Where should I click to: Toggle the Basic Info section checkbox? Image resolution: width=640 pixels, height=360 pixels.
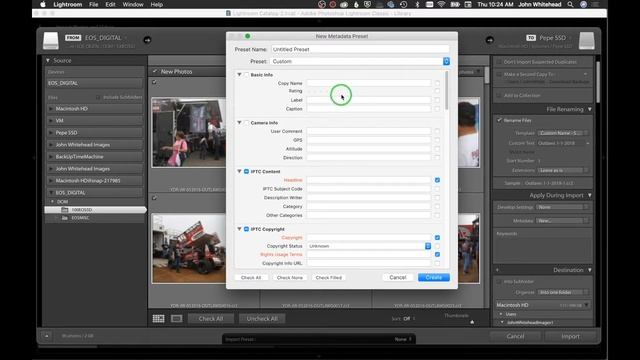(247, 75)
